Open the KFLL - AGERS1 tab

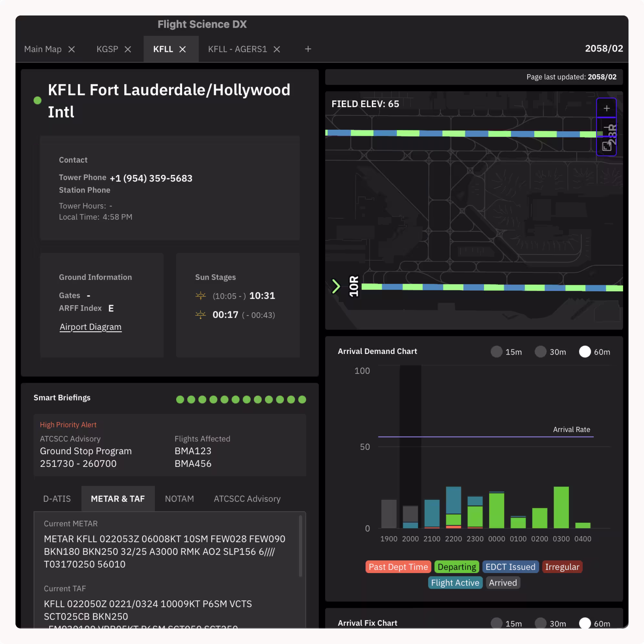click(x=238, y=49)
